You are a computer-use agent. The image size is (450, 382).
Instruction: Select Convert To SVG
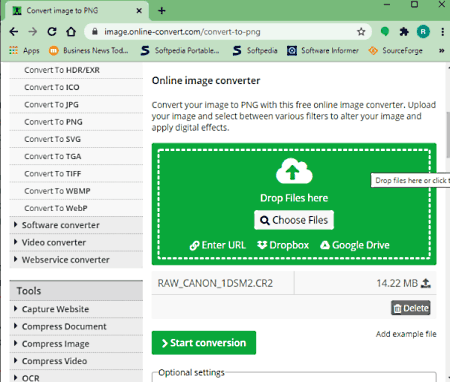pyautogui.click(x=53, y=139)
